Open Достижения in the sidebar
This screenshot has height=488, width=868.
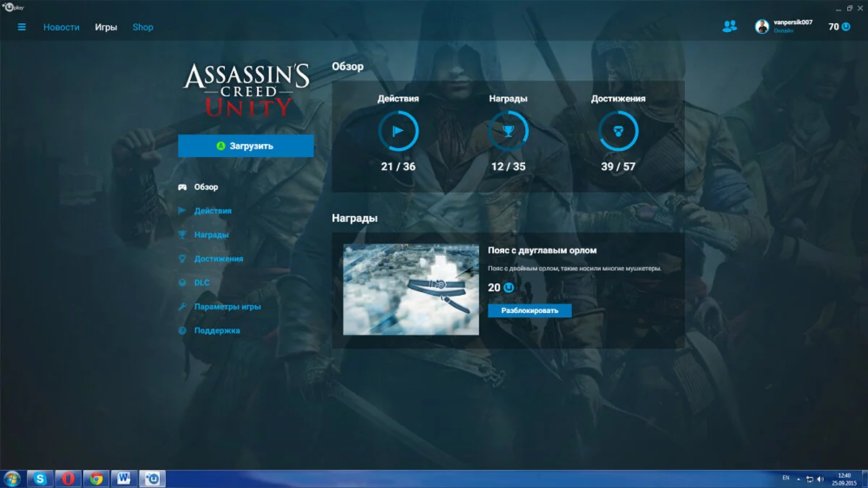point(218,258)
